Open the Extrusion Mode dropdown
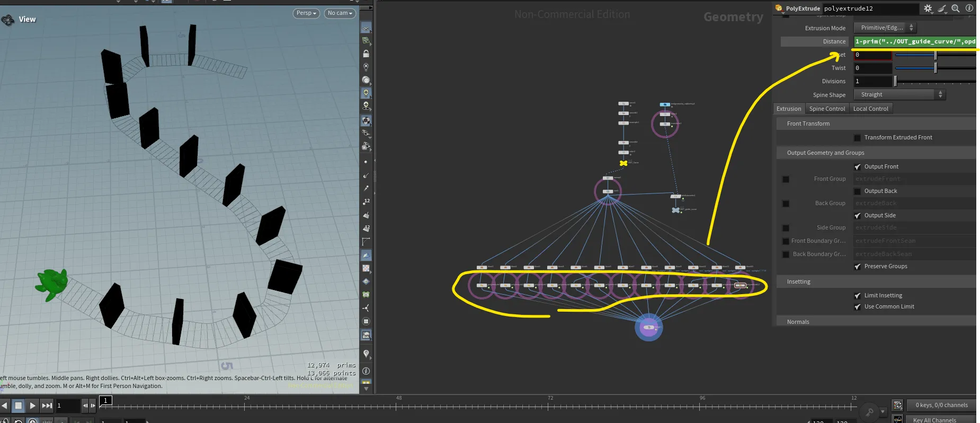This screenshot has width=980, height=423. point(885,28)
